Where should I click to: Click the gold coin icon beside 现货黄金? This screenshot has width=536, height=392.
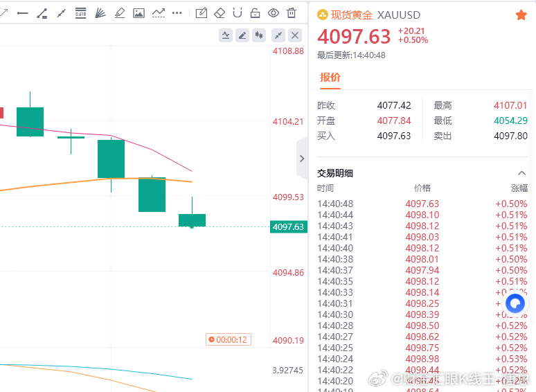323,15
